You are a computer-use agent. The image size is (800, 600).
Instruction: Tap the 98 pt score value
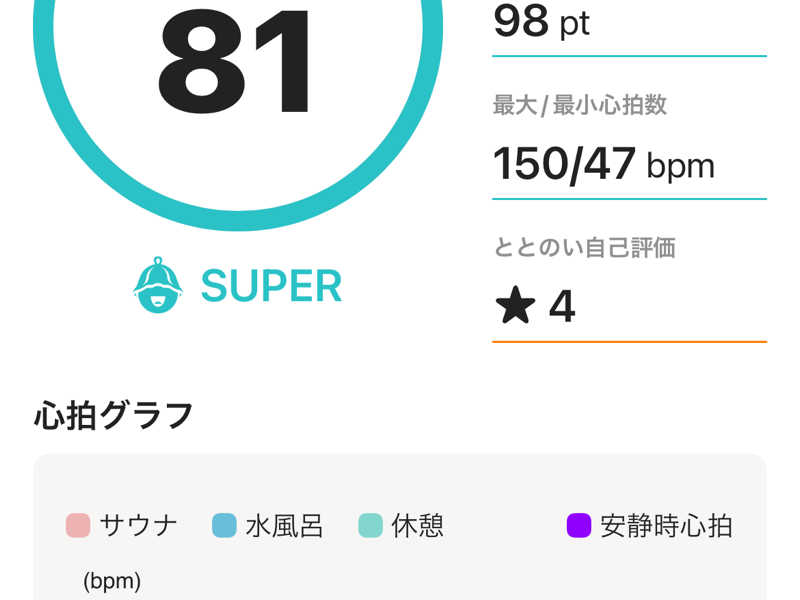pos(541,22)
